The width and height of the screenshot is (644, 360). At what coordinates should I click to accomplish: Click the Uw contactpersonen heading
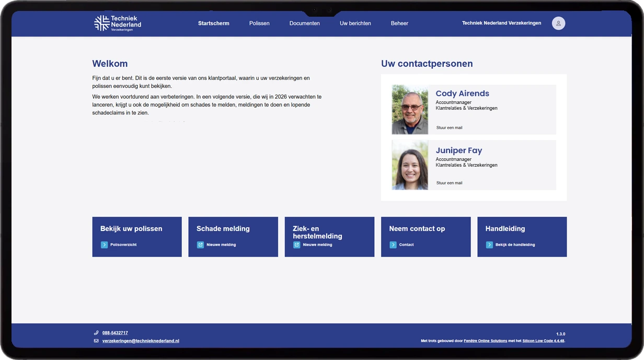coord(427,64)
